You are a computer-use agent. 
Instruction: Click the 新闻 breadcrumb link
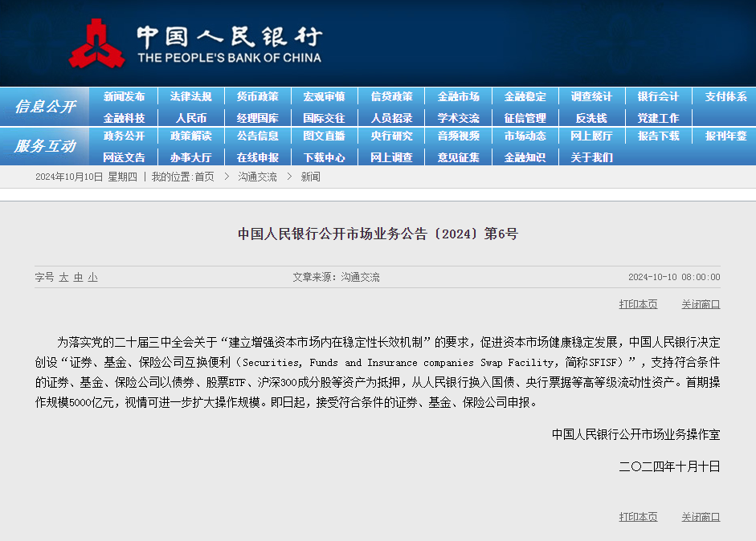310,177
